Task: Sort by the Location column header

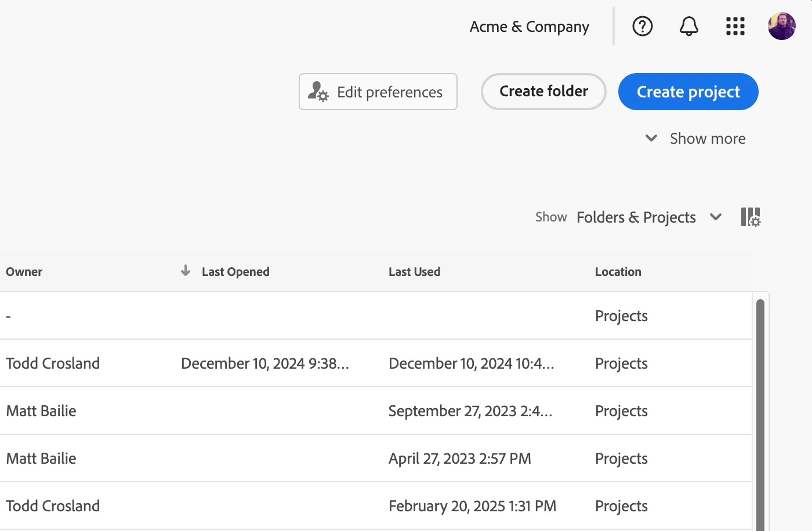Action: (618, 272)
